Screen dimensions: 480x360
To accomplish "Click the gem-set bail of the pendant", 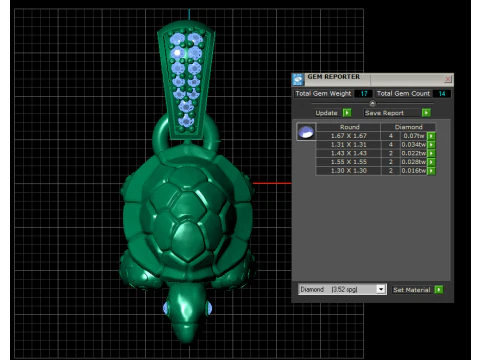I will pyautogui.click(x=186, y=80).
